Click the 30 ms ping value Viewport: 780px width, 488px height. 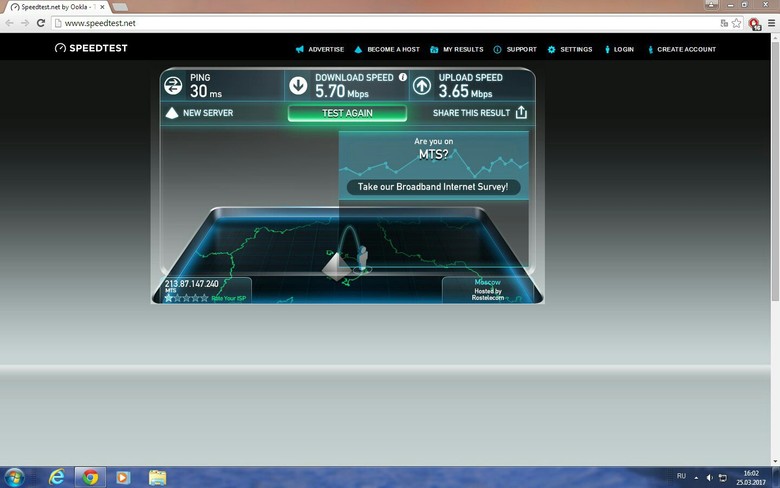click(205, 91)
